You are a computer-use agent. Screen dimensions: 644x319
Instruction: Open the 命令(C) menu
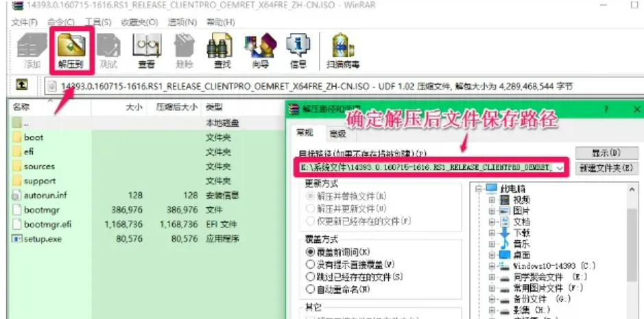pos(60,23)
